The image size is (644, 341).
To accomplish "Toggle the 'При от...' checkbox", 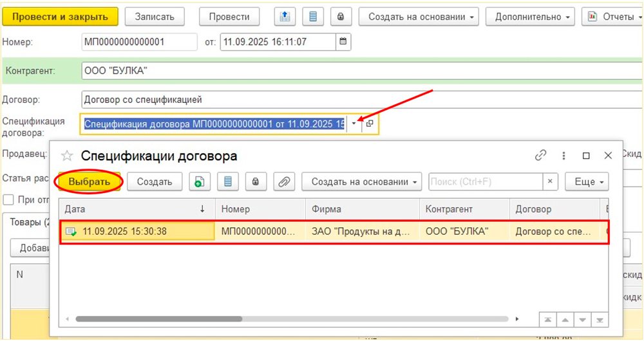I will (x=8, y=199).
